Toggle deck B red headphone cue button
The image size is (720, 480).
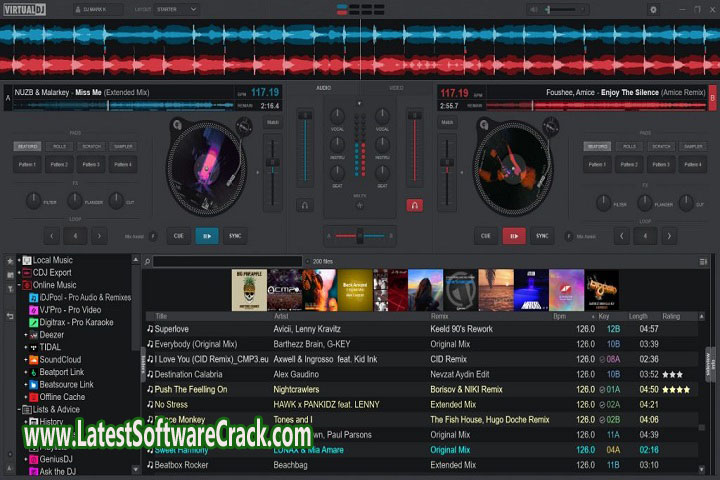(414, 205)
